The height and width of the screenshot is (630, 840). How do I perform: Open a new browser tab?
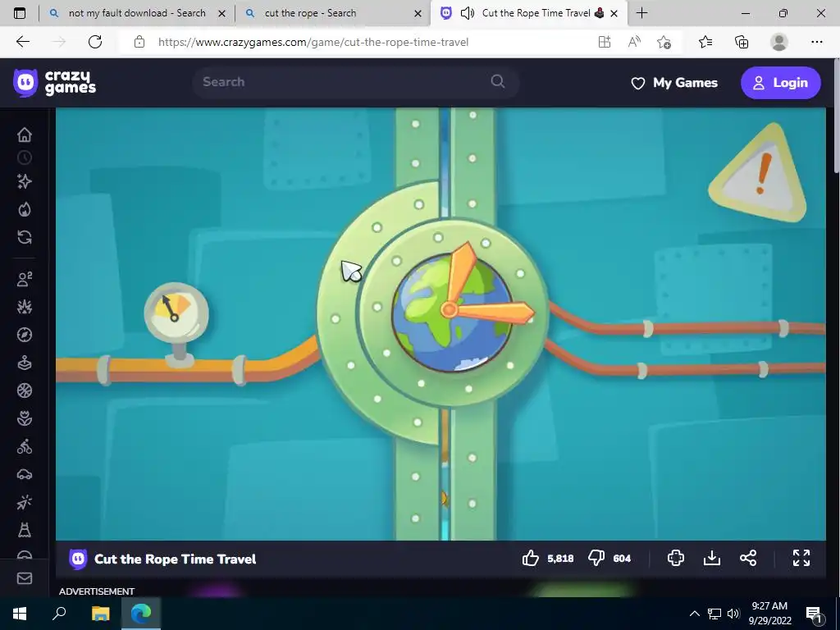click(641, 13)
